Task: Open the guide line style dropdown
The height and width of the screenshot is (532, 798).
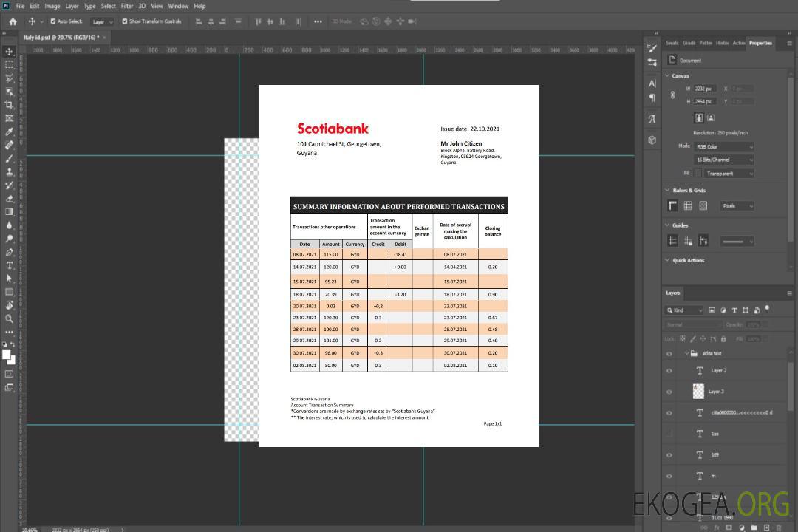Action: click(737, 242)
